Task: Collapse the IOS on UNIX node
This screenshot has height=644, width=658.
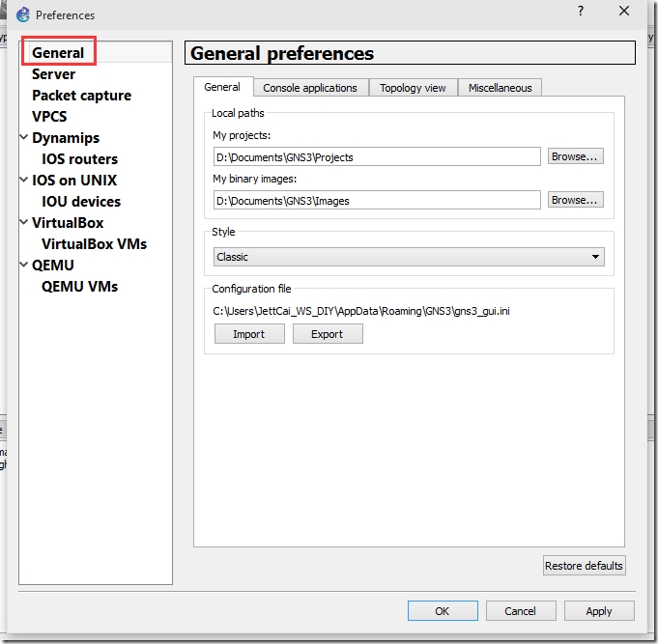Action: pos(24,180)
